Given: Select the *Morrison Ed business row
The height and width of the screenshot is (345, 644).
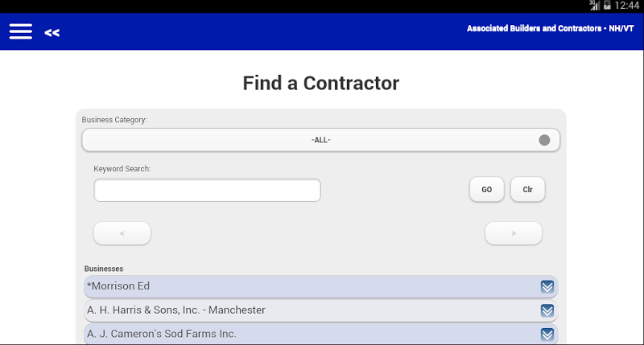Looking at the screenshot, I should pos(320,286).
